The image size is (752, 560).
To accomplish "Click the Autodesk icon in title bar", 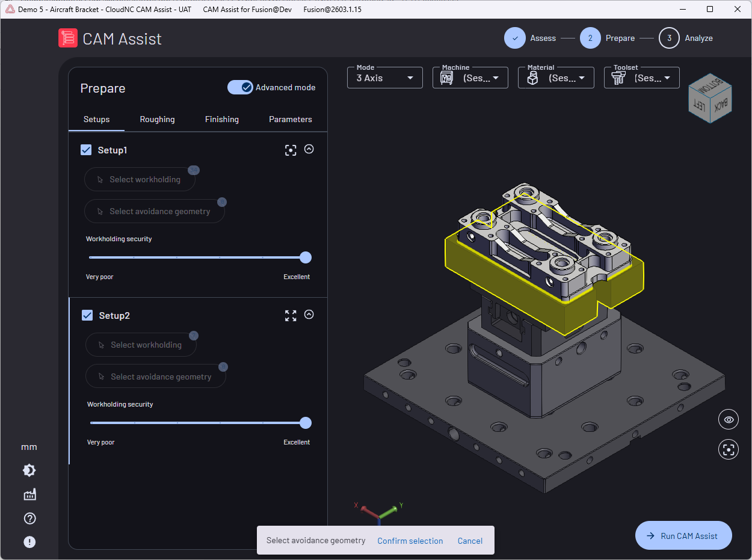I will [x=10, y=10].
